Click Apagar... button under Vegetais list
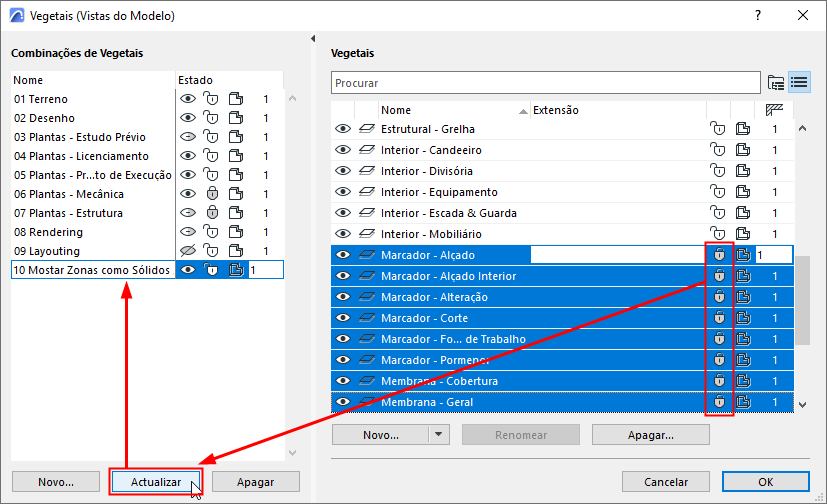The image size is (827, 504). tap(650, 435)
